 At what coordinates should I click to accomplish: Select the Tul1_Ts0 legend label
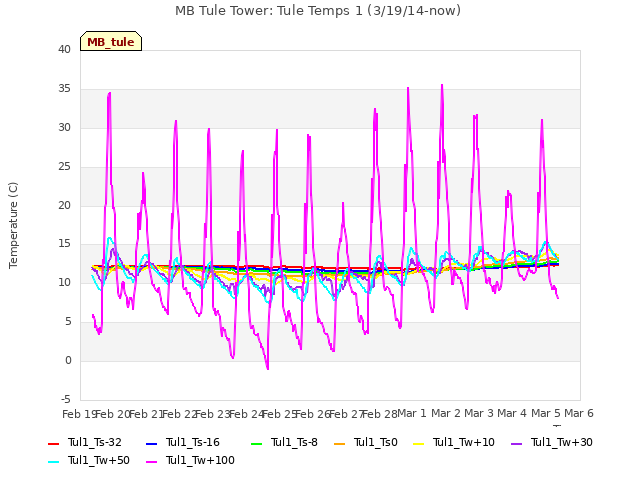click(x=376, y=442)
